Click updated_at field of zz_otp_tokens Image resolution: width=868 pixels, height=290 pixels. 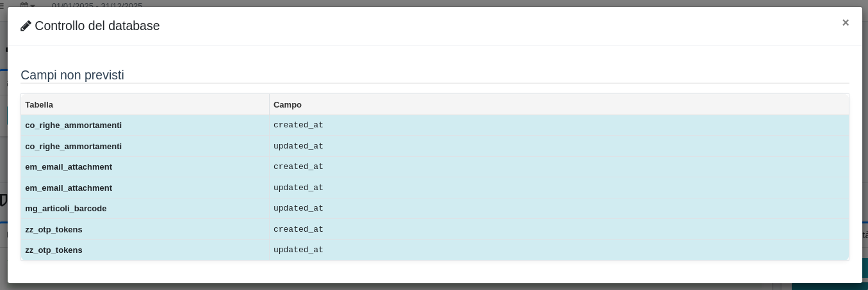click(x=299, y=250)
